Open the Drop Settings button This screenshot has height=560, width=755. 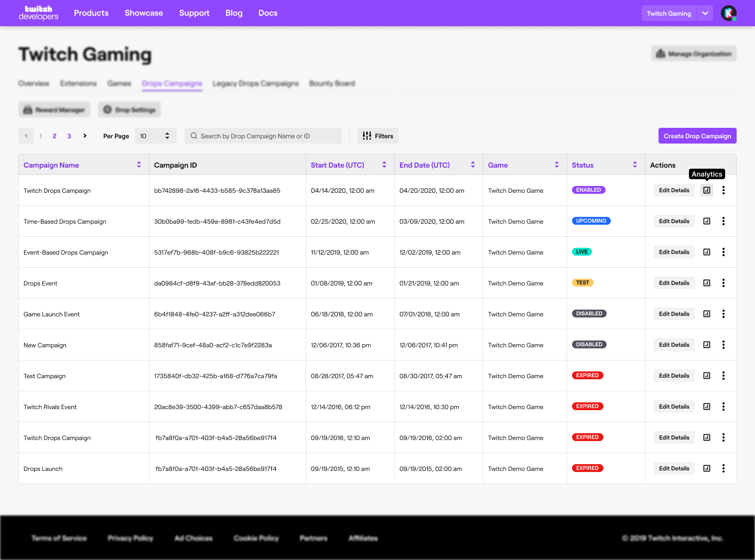[x=129, y=109]
